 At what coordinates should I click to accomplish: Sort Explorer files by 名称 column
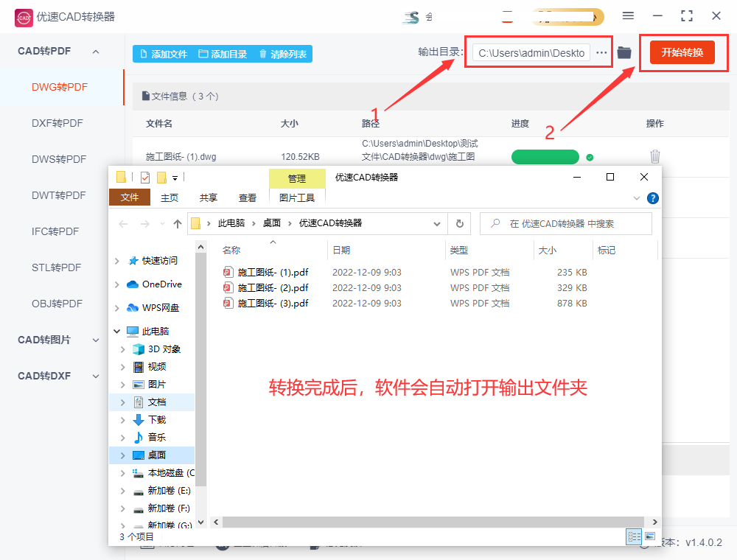pos(231,251)
